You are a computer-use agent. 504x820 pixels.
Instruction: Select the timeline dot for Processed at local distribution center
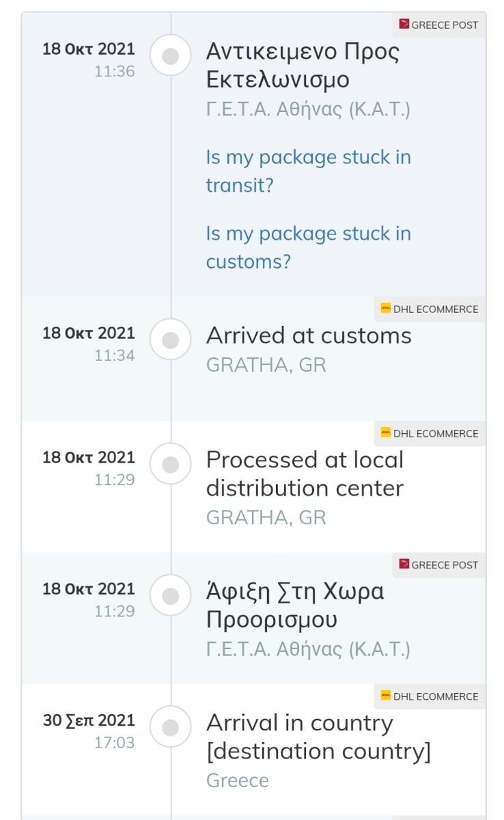coord(171,464)
